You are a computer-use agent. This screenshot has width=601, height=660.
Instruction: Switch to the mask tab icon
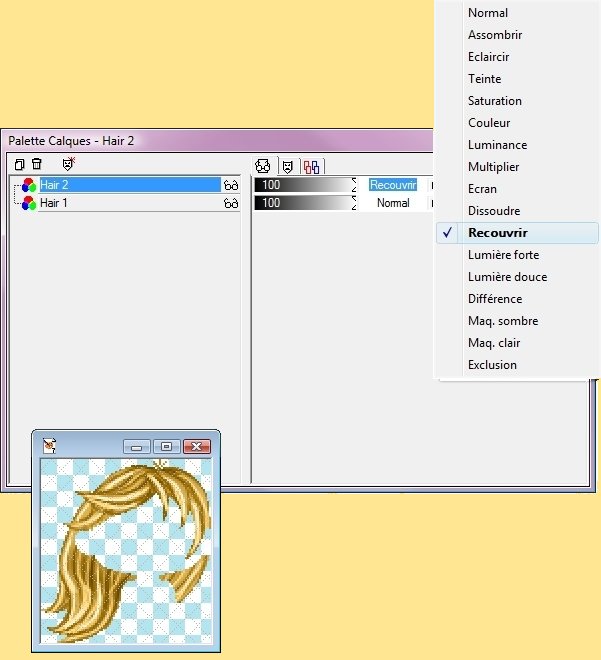coord(287,166)
